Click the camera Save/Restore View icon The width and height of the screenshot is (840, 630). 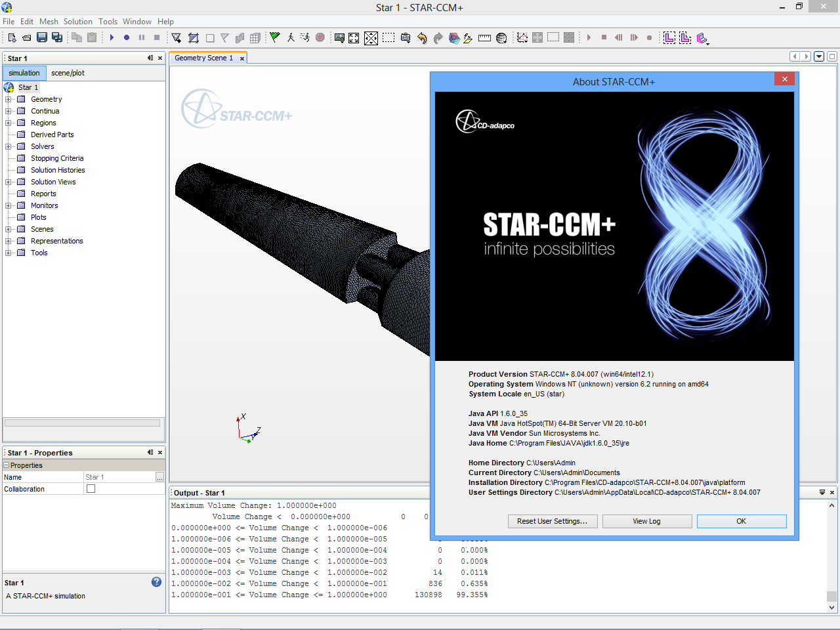(x=406, y=37)
